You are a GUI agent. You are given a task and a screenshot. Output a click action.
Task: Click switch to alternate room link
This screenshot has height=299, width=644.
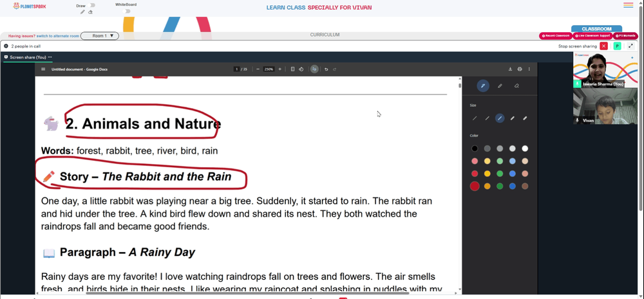(x=57, y=36)
